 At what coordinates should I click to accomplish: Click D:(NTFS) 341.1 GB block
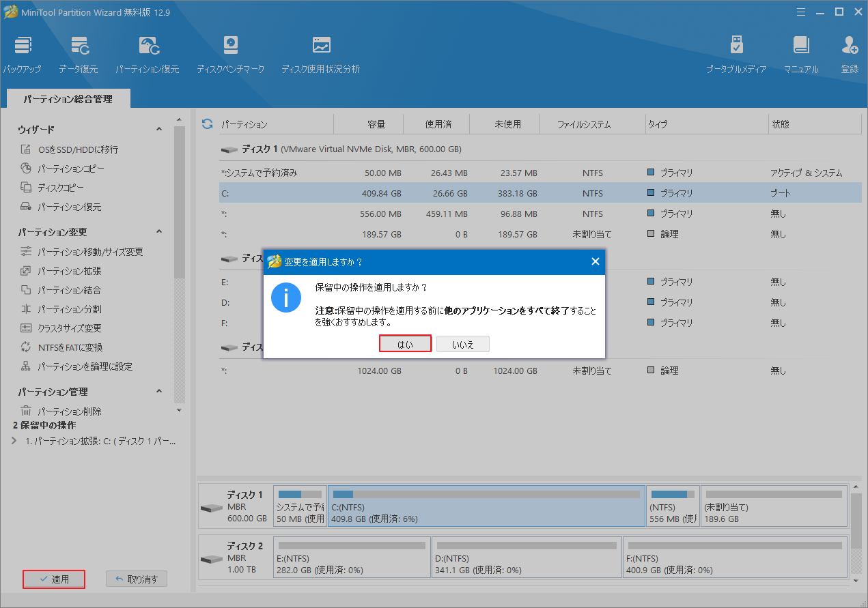(527, 557)
